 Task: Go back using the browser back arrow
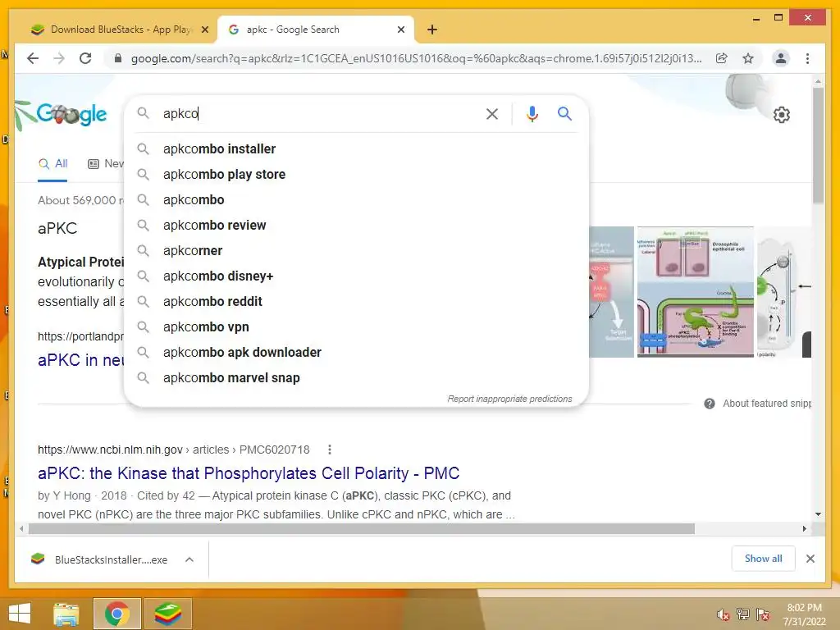pyautogui.click(x=33, y=58)
